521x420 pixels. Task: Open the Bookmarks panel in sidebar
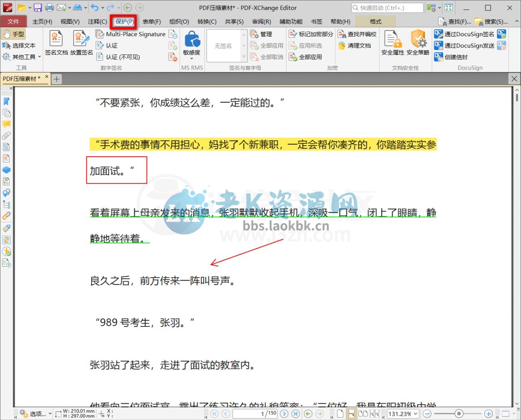7,101
